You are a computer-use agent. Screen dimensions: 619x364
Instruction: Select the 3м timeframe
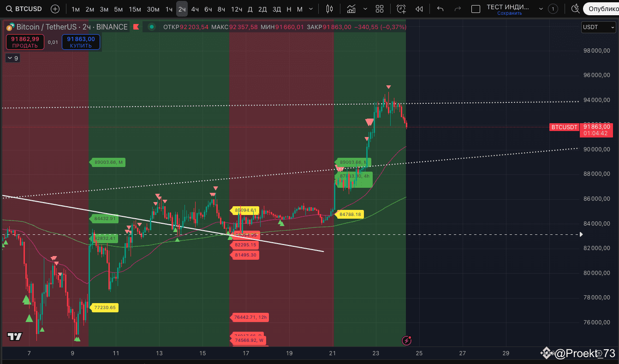[x=104, y=9]
